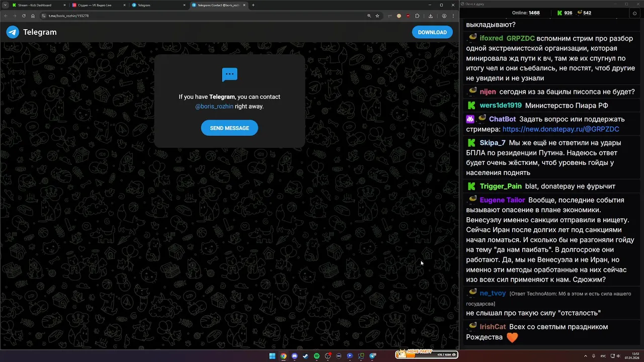Viewport: 644px width, 362px height.
Task: Open the zoom magnifier in the address bar
Action: click(x=368, y=16)
